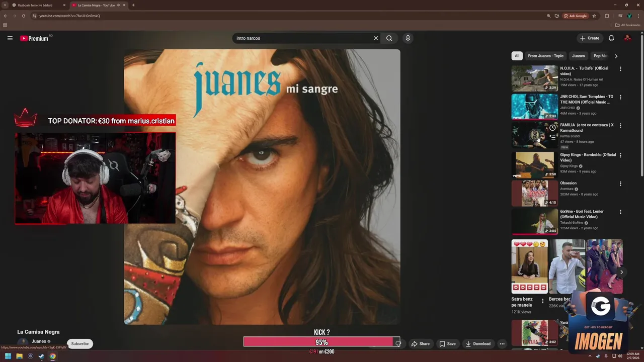644x362 pixels.
Task: Click the youtube.com address bar URL
Action: pyautogui.click(x=69, y=16)
